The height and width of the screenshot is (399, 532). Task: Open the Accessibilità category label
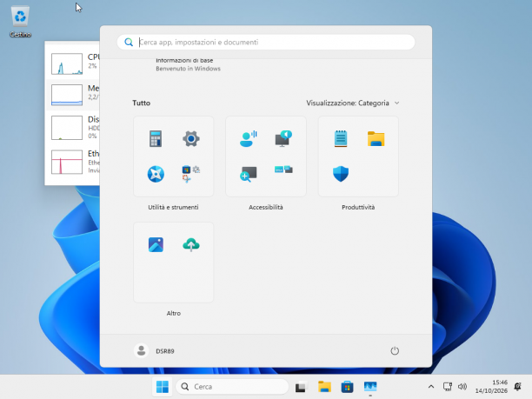coord(266,207)
